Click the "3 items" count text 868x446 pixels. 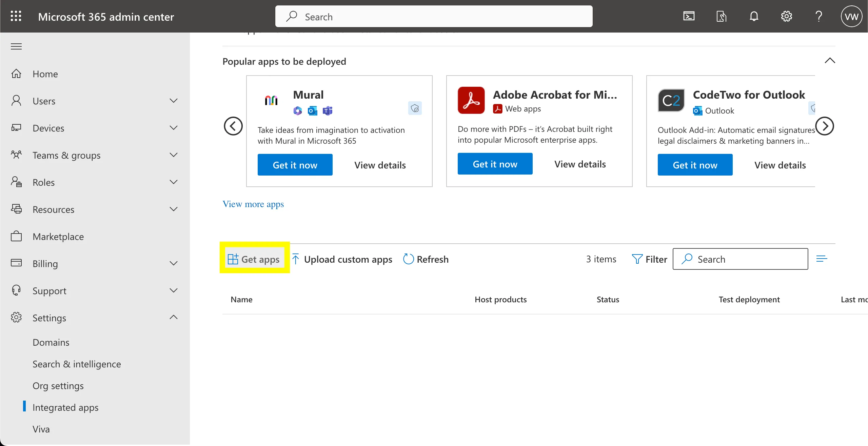pyautogui.click(x=601, y=259)
